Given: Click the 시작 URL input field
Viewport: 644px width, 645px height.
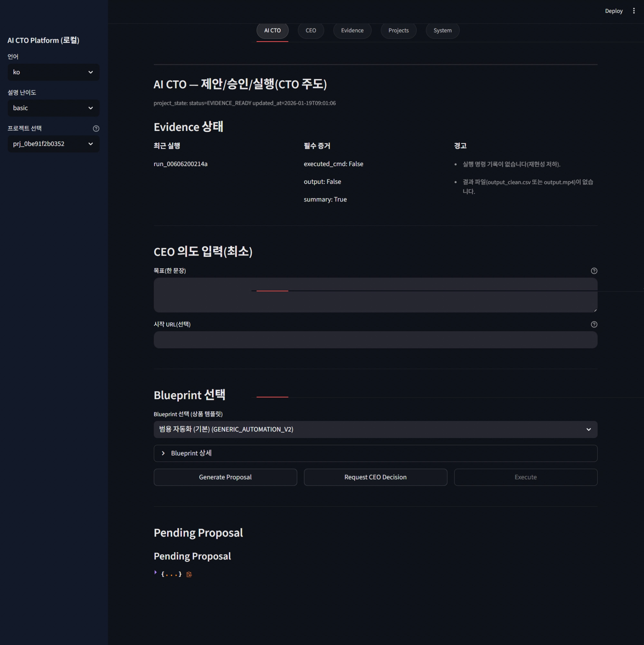Looking at the screenshot, I should pos(375,340).
